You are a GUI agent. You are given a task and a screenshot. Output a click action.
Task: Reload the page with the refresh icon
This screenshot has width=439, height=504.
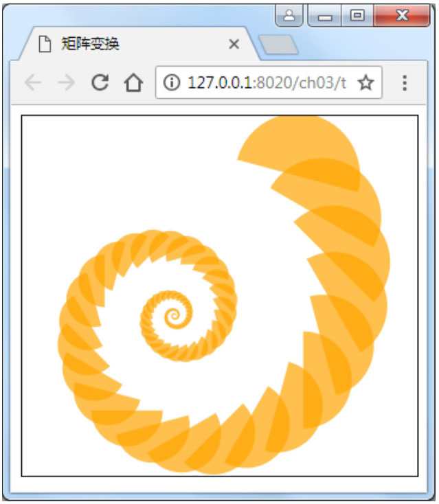pyautogui.click(x=100, y=82)
